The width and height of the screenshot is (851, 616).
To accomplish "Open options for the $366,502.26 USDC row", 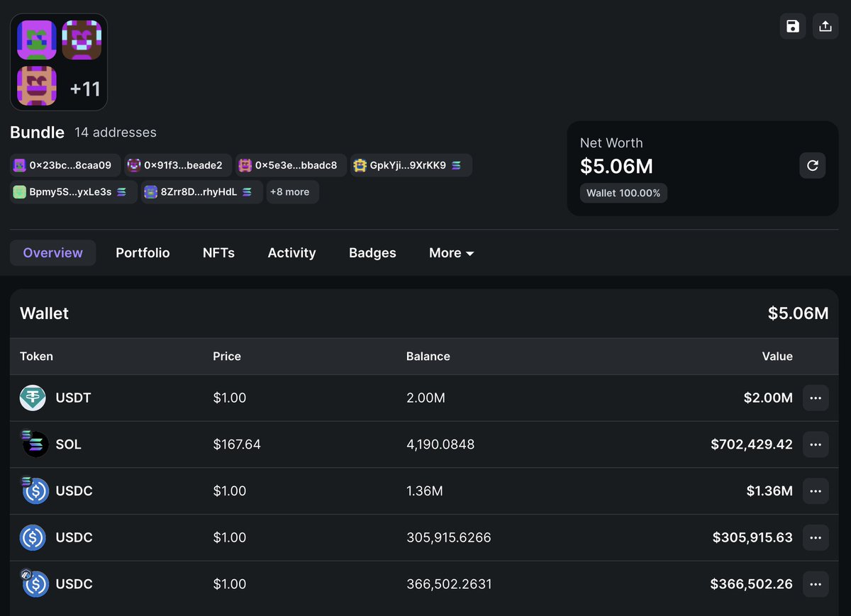I will 816,584.
